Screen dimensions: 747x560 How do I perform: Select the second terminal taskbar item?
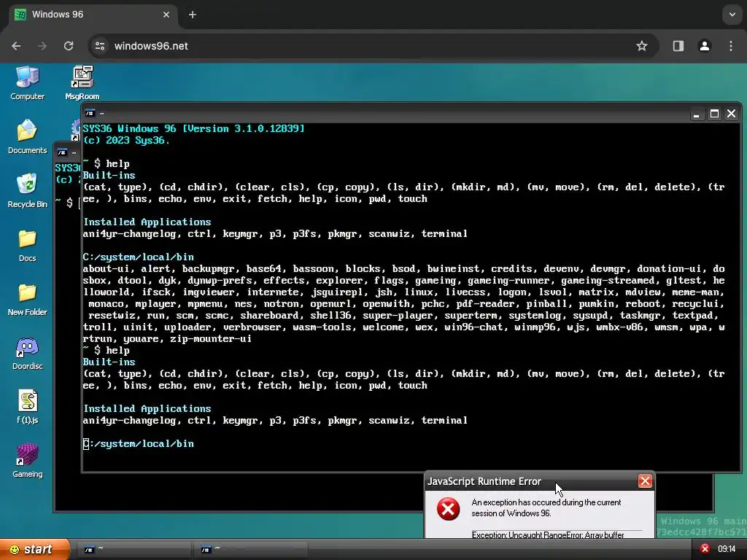(x=252, y=550)
